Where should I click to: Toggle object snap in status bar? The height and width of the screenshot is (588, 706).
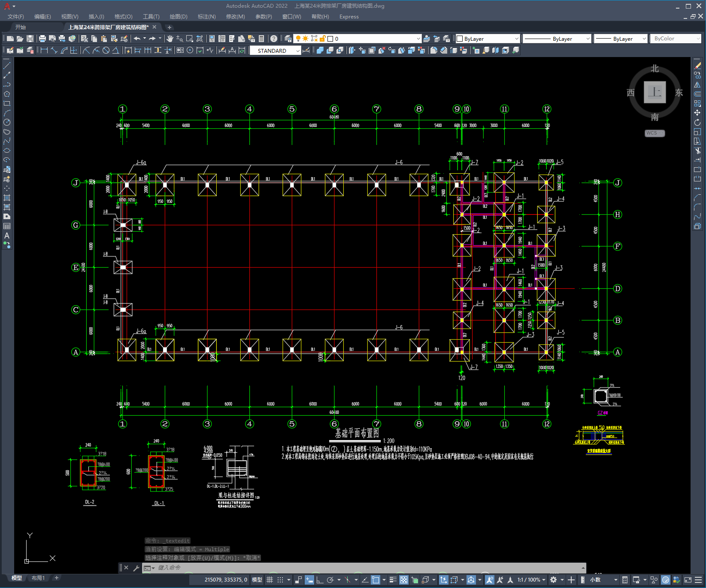tap(376, 580)
